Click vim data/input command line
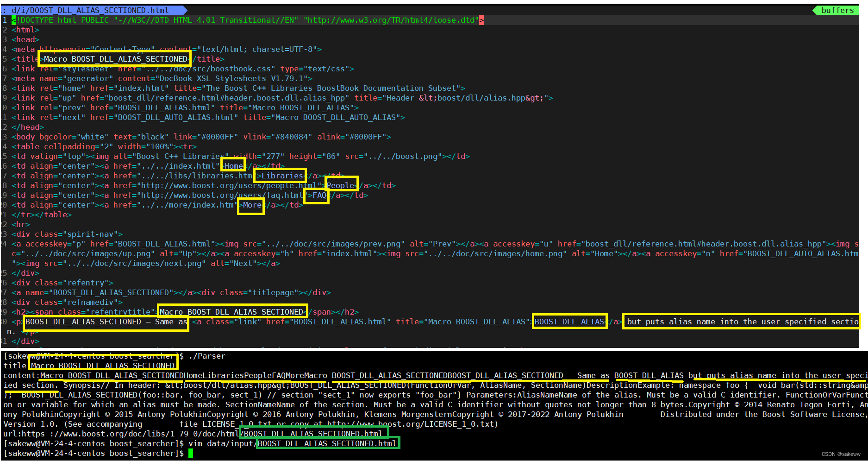Screen dimensions: 868x461 tap(292, 443)
